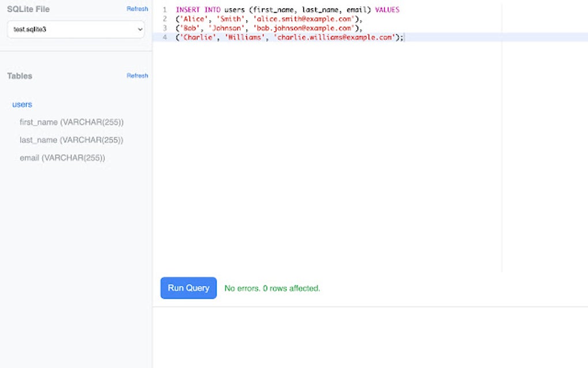Click Refresh next to Tables heading
Screen dimensions: 588x368
click(x=137, y=76)
